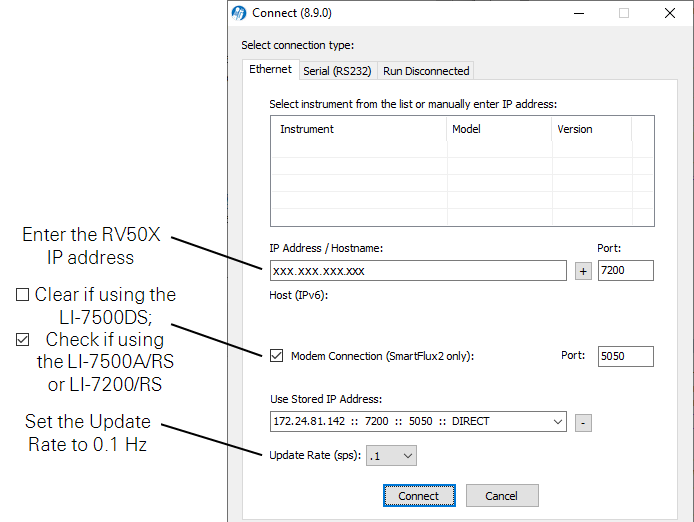
Task: Select the Ethernet tab
Action: click(270, 70)
